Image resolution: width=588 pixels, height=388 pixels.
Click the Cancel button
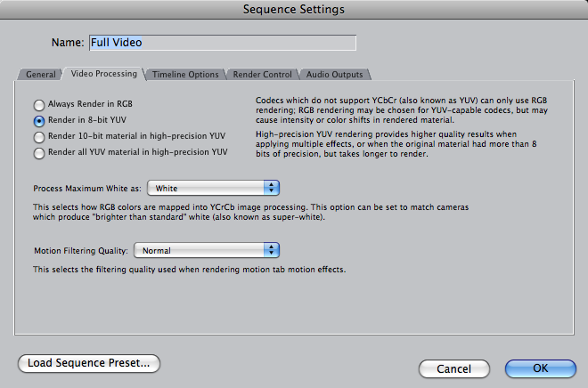click(x=453, y=369)
